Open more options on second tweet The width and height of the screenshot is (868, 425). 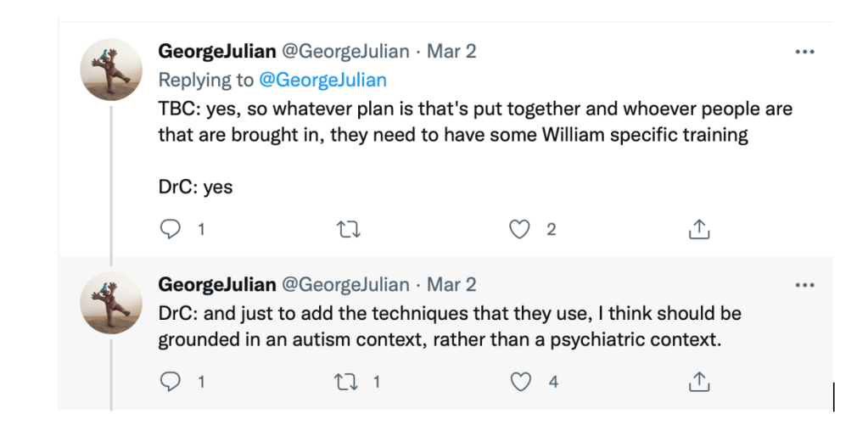pyautogui.click(x=804, y=285)
